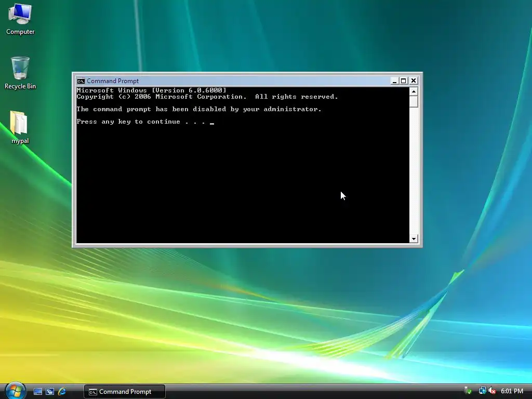The width and height of the screenshot is (532, 399).
Task: Click the 'Microsoft Windows [Version 6.0.6000]' line
Action: pyautogui.click(x=151, y=90)
